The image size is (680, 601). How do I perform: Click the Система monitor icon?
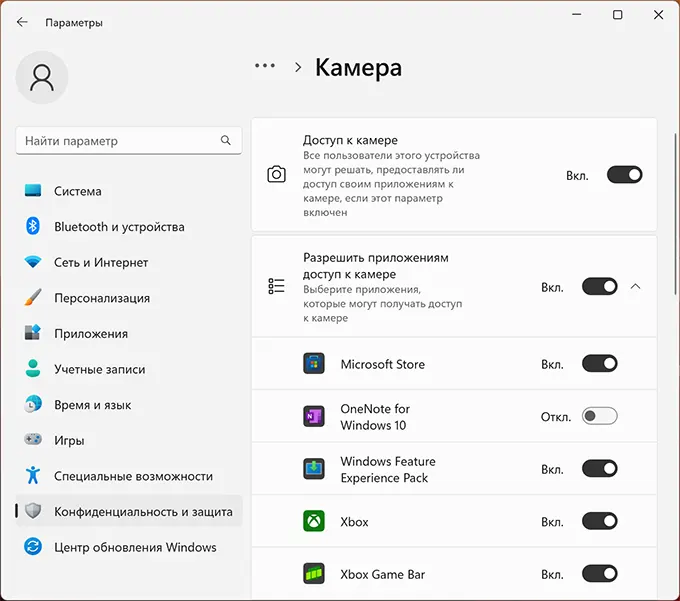[33, 191]
